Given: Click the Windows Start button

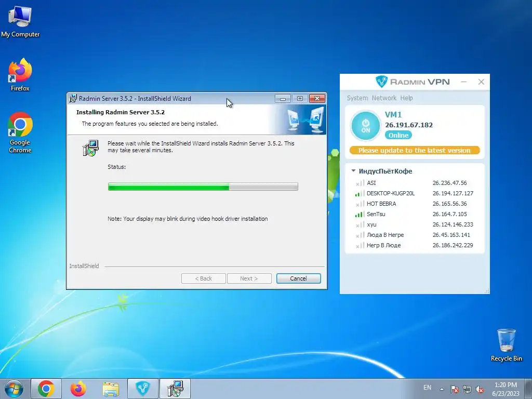Looking at the screenshot, I should tap(14, 389).
